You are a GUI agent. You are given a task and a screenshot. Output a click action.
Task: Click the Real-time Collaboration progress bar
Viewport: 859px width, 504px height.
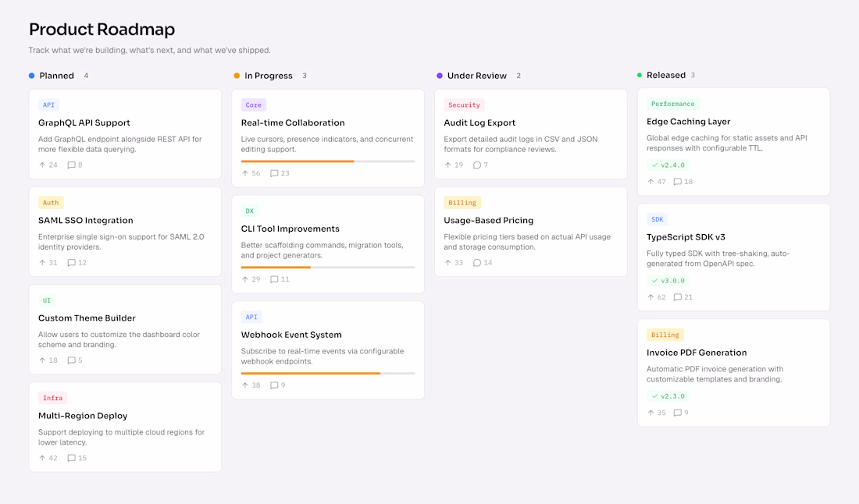(x=328, y=161)
